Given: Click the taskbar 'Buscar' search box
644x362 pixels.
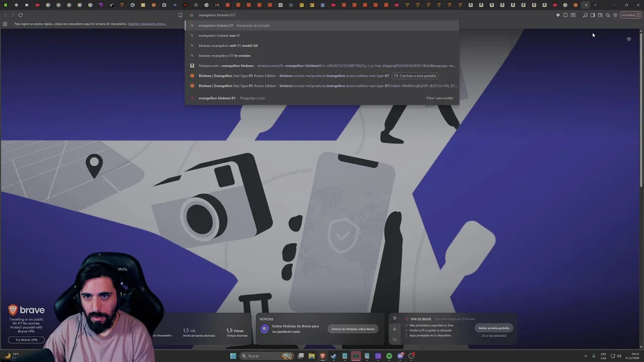Looking at the screenshot, I should [267, 356].
